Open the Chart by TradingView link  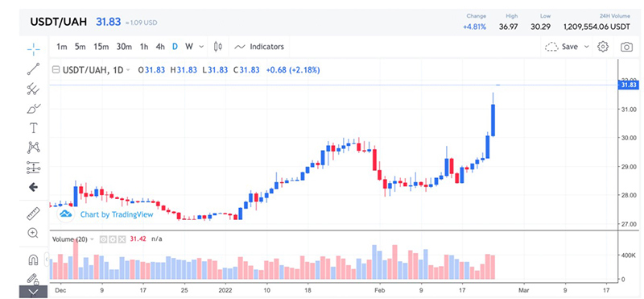(x=117, y=214)
